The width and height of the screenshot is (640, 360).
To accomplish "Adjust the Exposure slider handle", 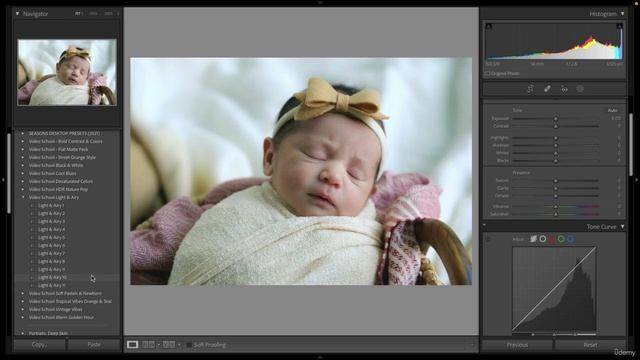I will coord(556,118).
